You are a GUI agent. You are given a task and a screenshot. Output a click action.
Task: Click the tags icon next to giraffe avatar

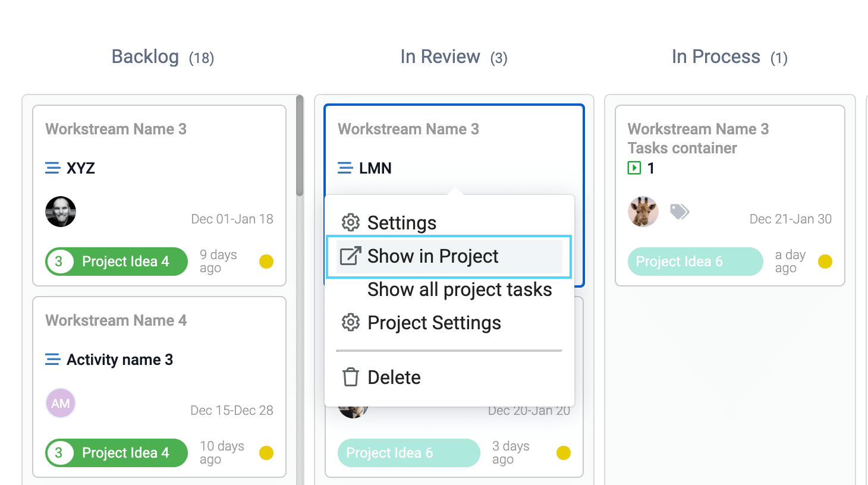pyautogui.click(x=680, y=212)
